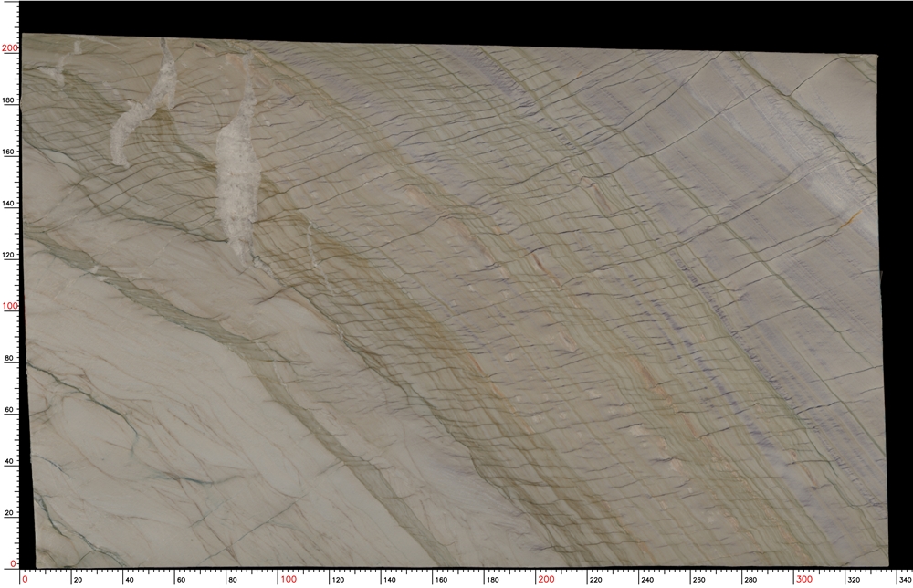This screenshot has width=913, height=588.
Task: Click the red 100 mark on horizontal ruler
Action: tap(289, 579)
